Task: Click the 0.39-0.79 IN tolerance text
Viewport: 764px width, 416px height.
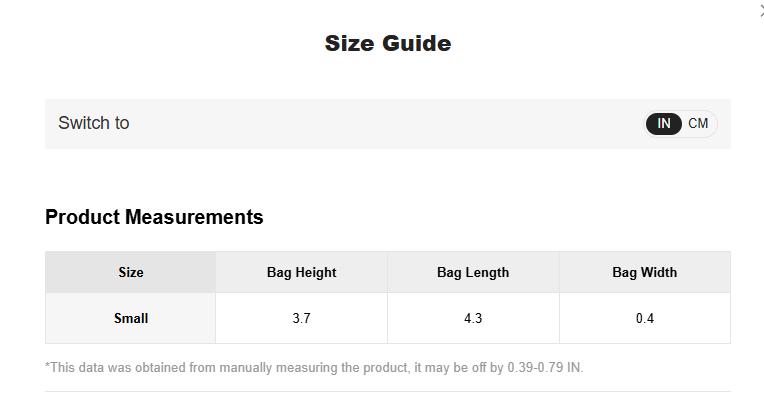Action: (x=545, y=367)
